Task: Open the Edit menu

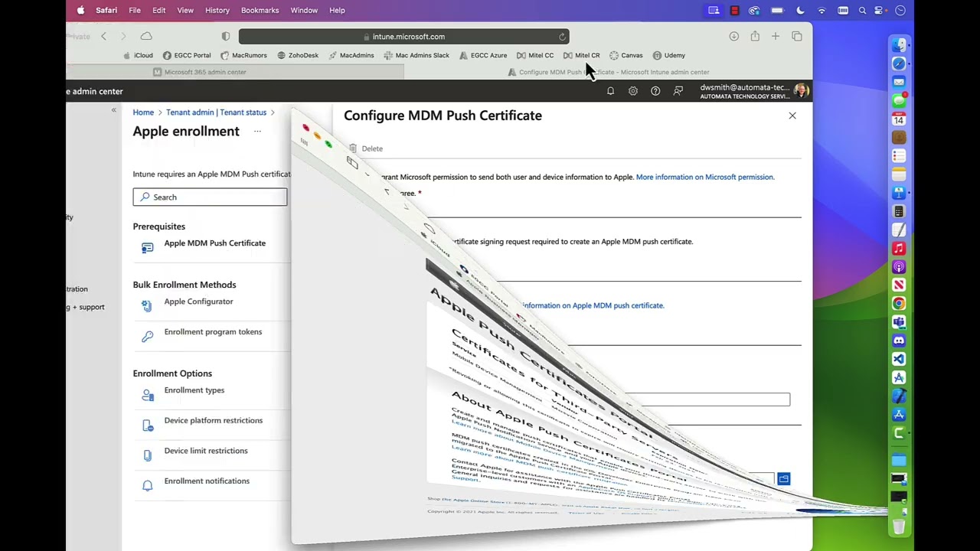Action: point(159,10)
